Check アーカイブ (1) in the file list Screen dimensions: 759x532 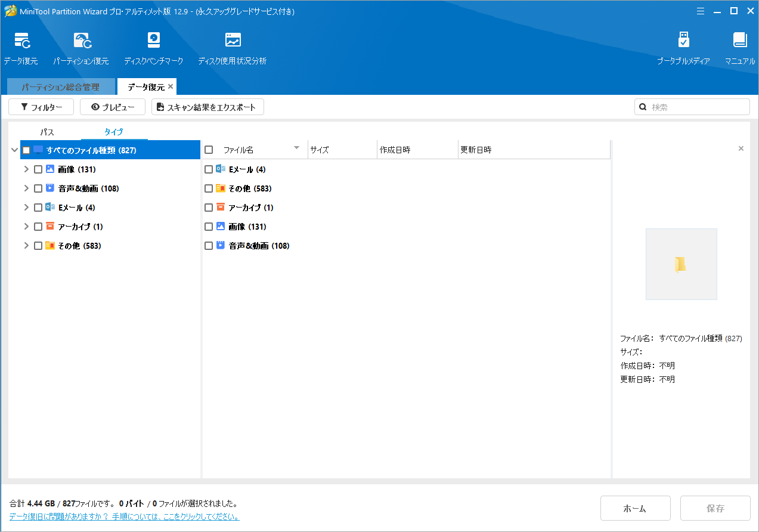coord(209,208)
